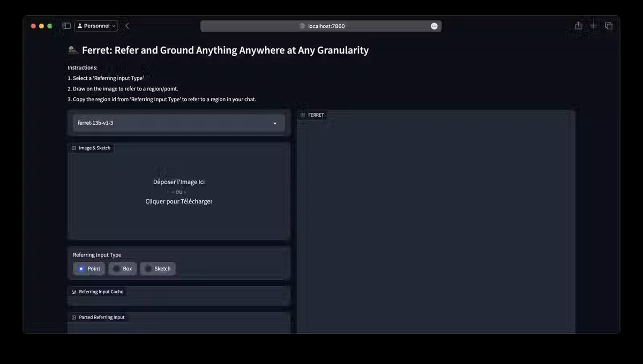Image resolution: width=643 pixels, height=364 pixels.
Task: Click the Ferret page title heading
Action: point(225,50)
